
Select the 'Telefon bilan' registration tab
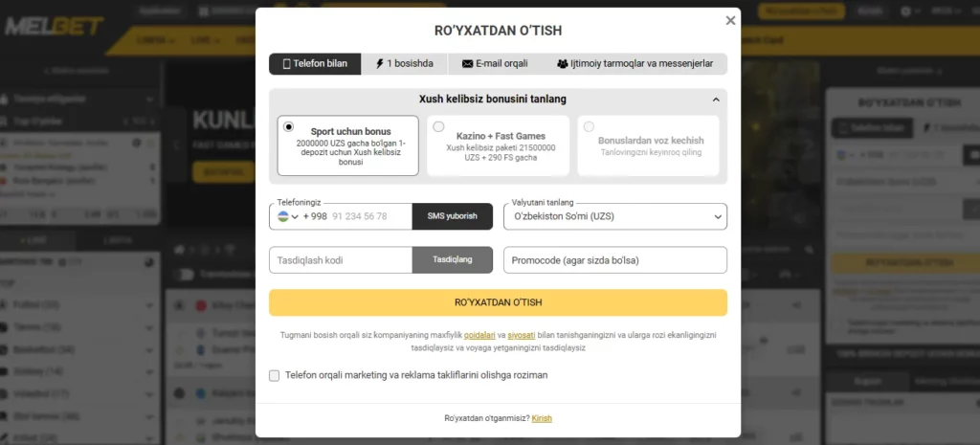pos(315,64)
